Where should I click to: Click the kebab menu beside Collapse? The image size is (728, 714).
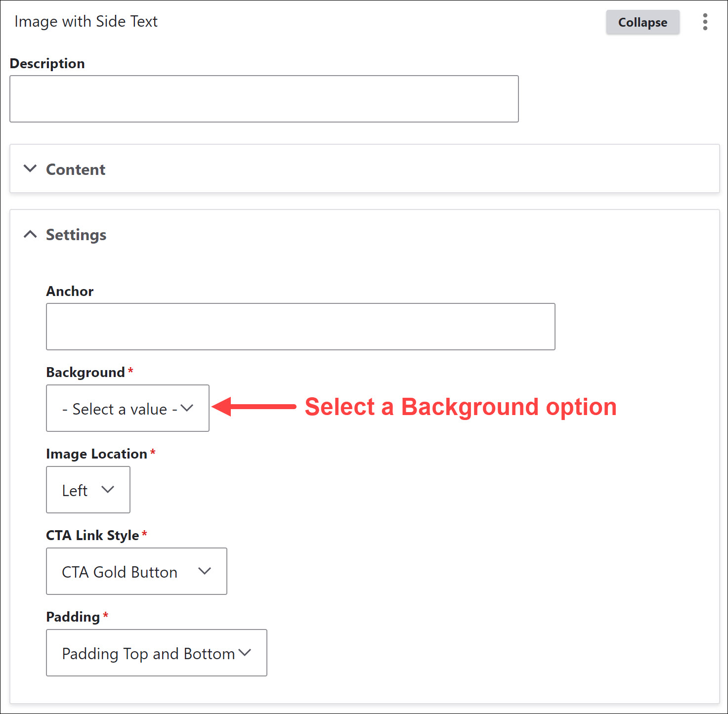coord(705,22)
